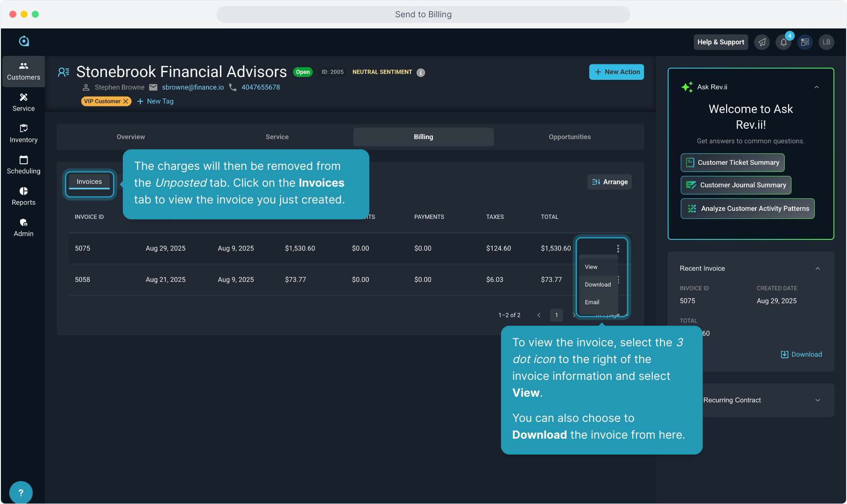Click Customer Ticket Summary suggestion

coord(732,163)
